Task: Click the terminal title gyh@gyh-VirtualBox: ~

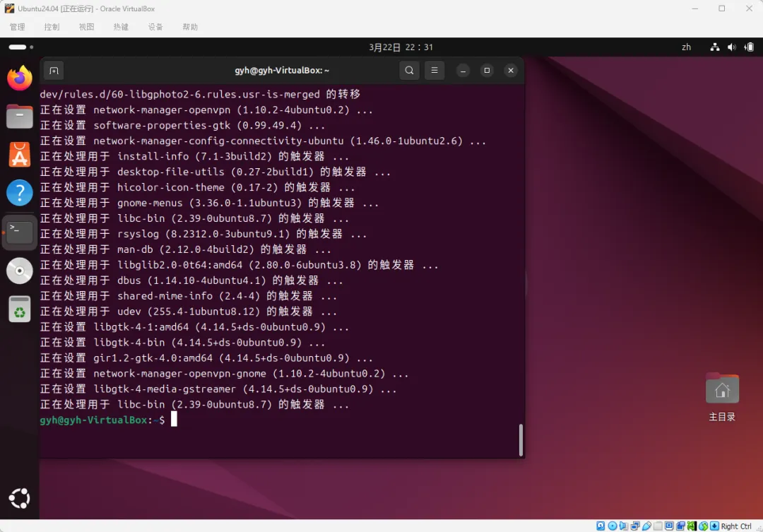Action: point(282,71)
